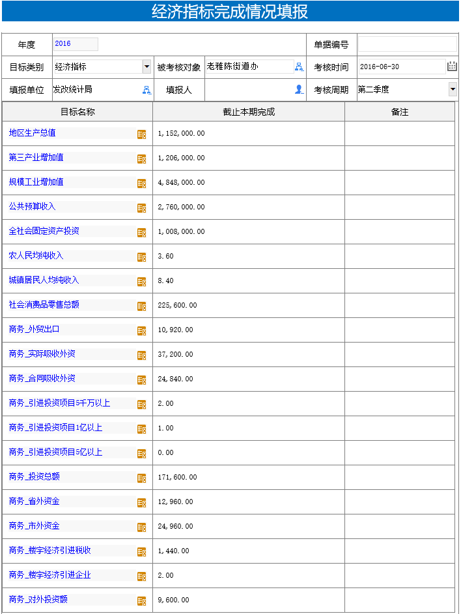Expand the 目标类别 dropdown

pyautogui.click(x=146, y=67)
